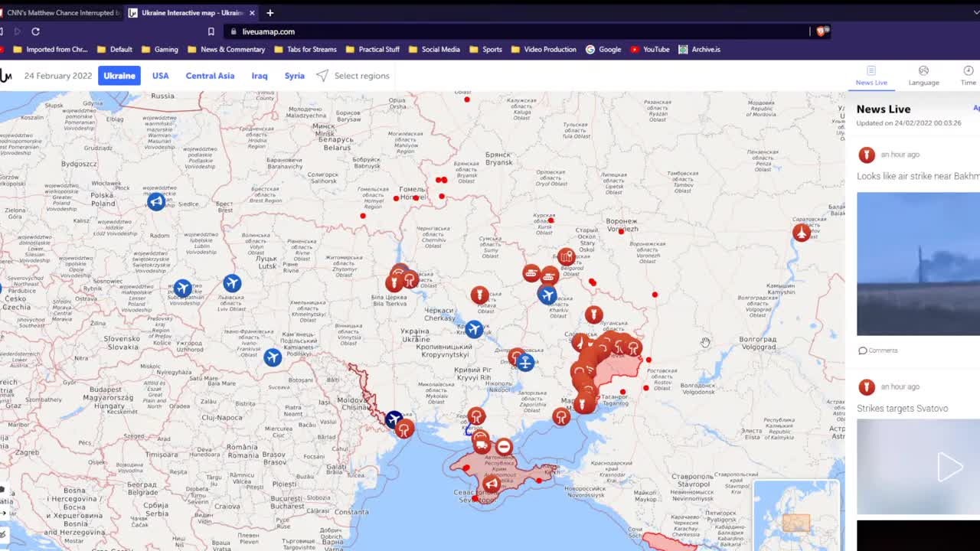This screenshot has height=551, width=980.
Task: Click the explosion marker at Bila Tserkva
Action: click(x=410, y=280)
